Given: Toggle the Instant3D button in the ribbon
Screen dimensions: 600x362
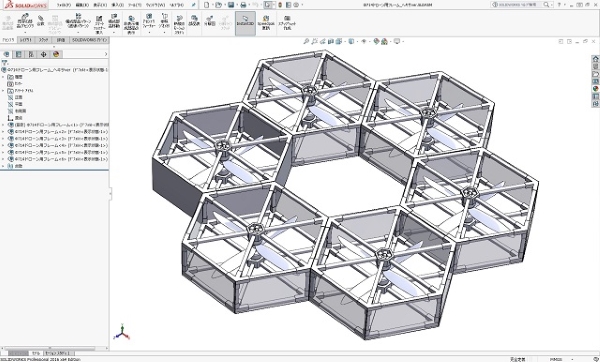Looking at the screenshot, I should click(x=245, y=23).
